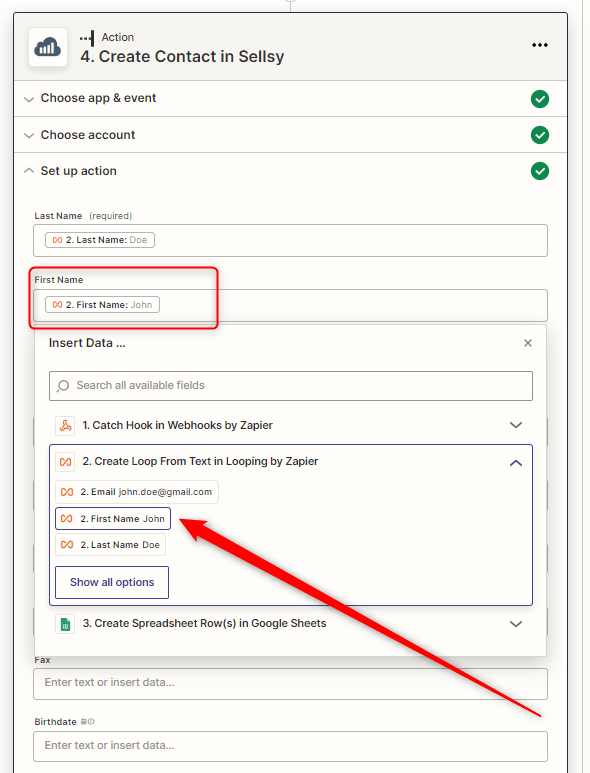This screenshot has height=773, width=590.
Task: Click the Set up action green checkmark
Action: [x=540, y=171]
